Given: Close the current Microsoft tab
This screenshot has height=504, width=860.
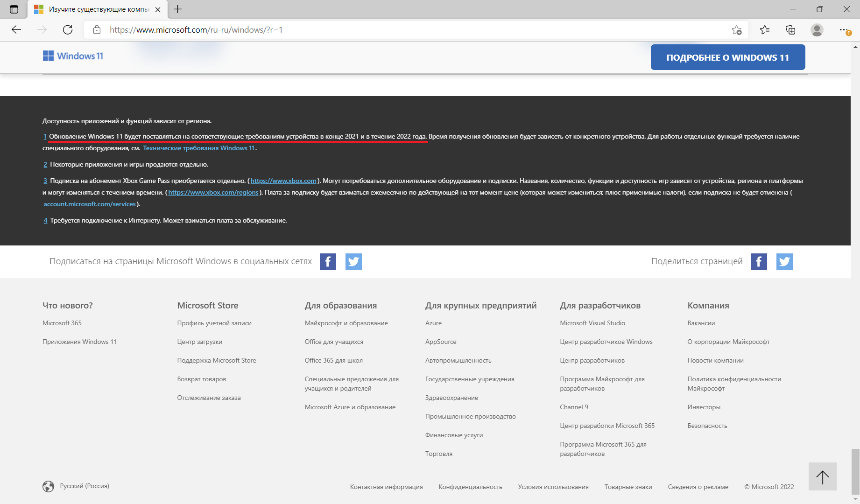Looking at the screenshot, I should click(158, 9).
